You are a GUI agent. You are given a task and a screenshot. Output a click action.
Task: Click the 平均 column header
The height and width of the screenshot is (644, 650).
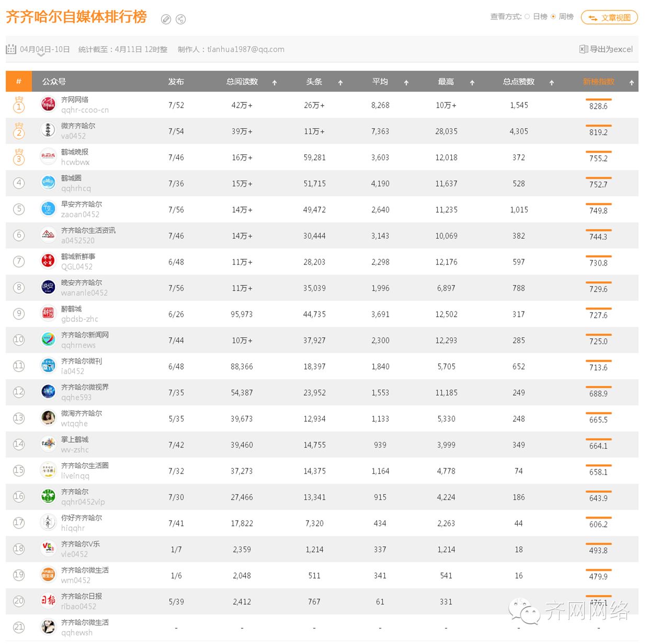pyautogui.click(x=380, y=82)
